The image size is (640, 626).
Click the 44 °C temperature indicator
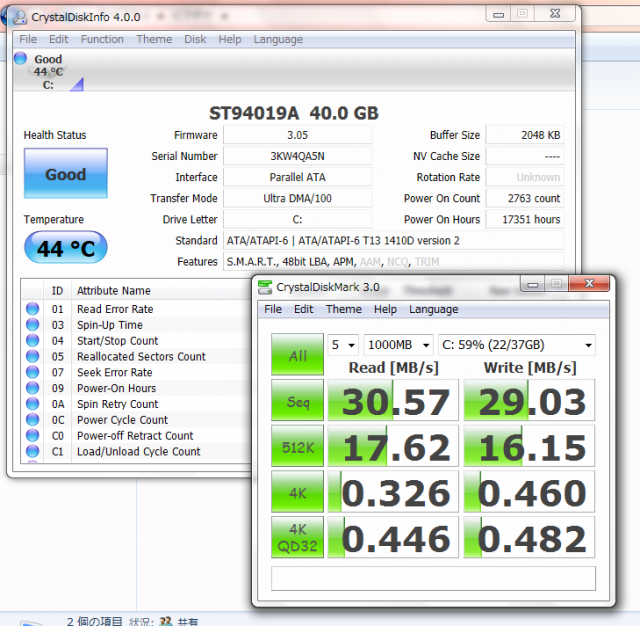coord(66,248)
